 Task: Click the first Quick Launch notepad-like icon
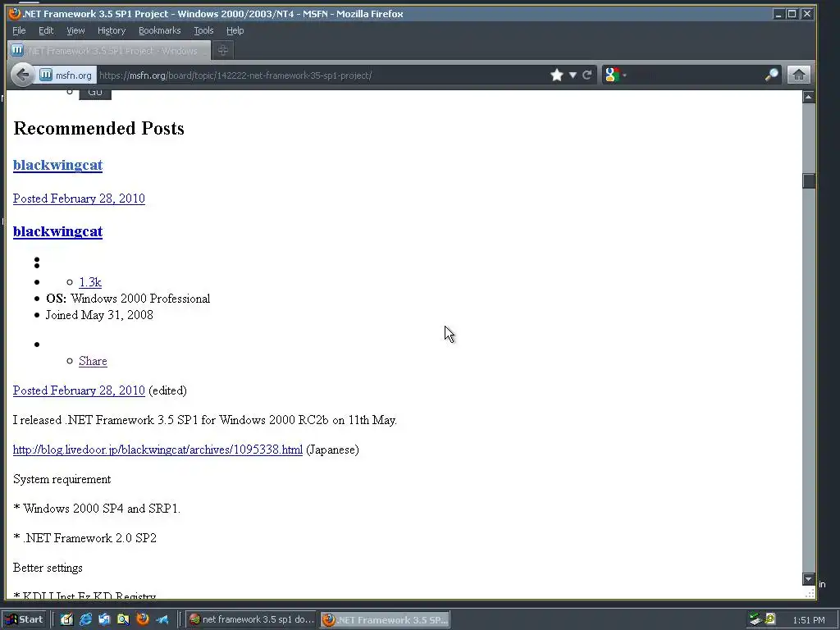click(x=66, y=619)
